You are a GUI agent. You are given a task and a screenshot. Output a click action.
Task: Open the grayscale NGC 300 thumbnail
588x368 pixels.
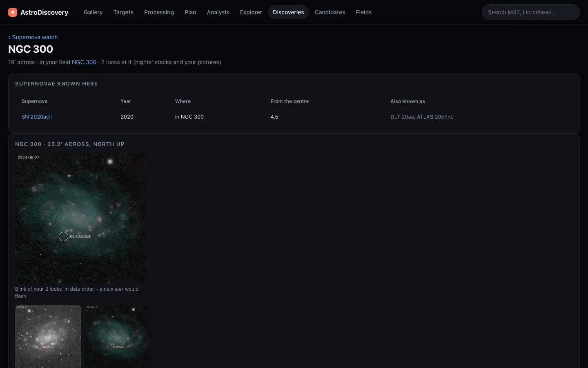click(x=48, y=337)
